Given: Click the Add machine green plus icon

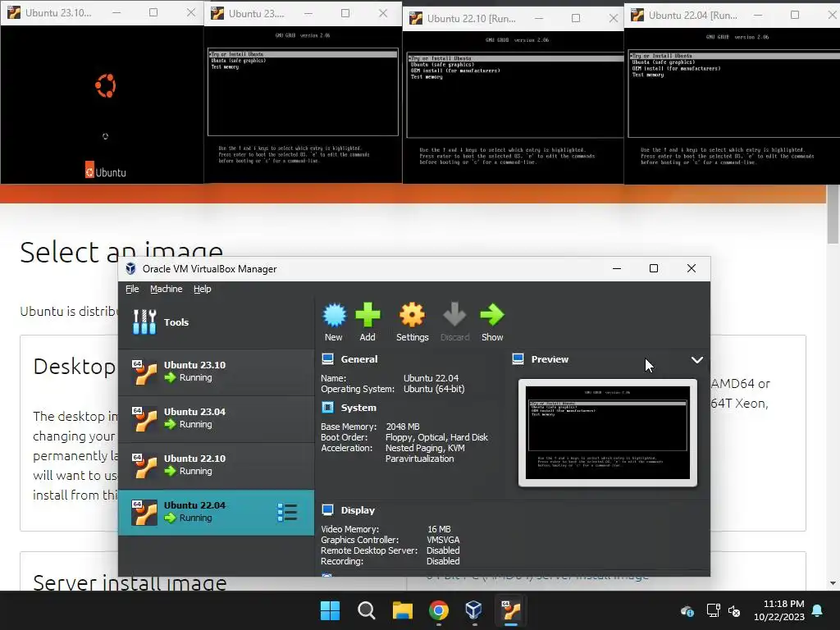Looking at the screenshot, I should coord(367,315).
